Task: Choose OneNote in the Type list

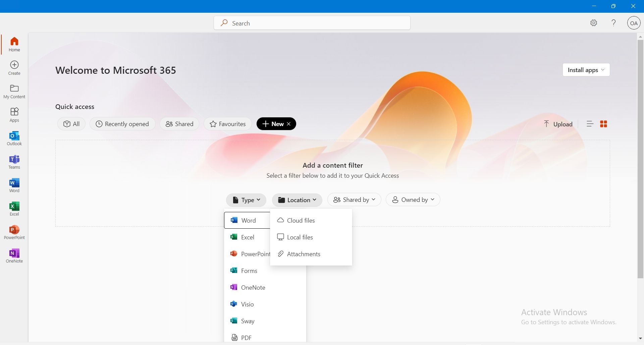Action: pyautogui.click(x=265, y=287)
